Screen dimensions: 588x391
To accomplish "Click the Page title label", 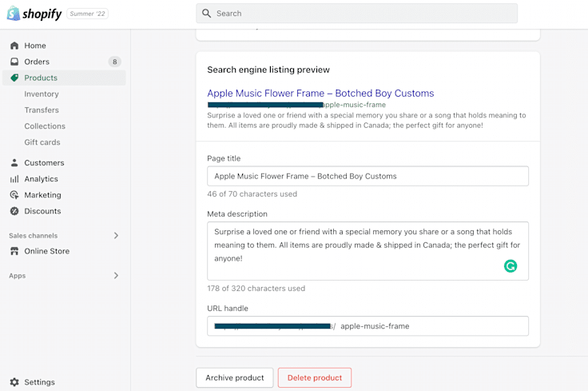I will [224, 158].
